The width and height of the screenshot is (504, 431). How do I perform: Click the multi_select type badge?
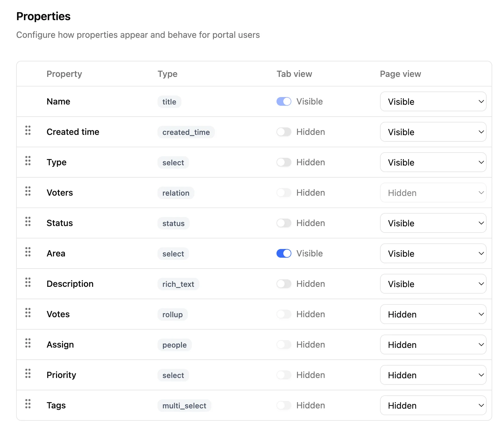pyautogui.click(x=184, y=406)
